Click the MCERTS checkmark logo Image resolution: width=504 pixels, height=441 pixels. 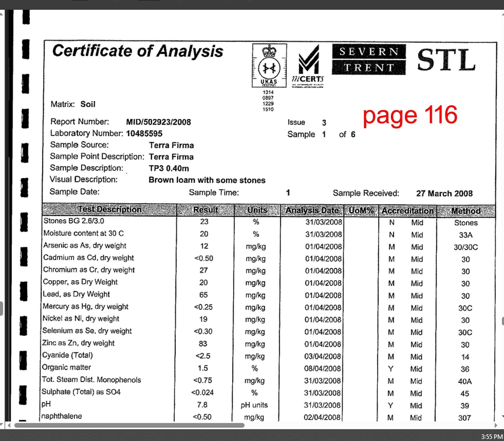[x=308, y=66]
